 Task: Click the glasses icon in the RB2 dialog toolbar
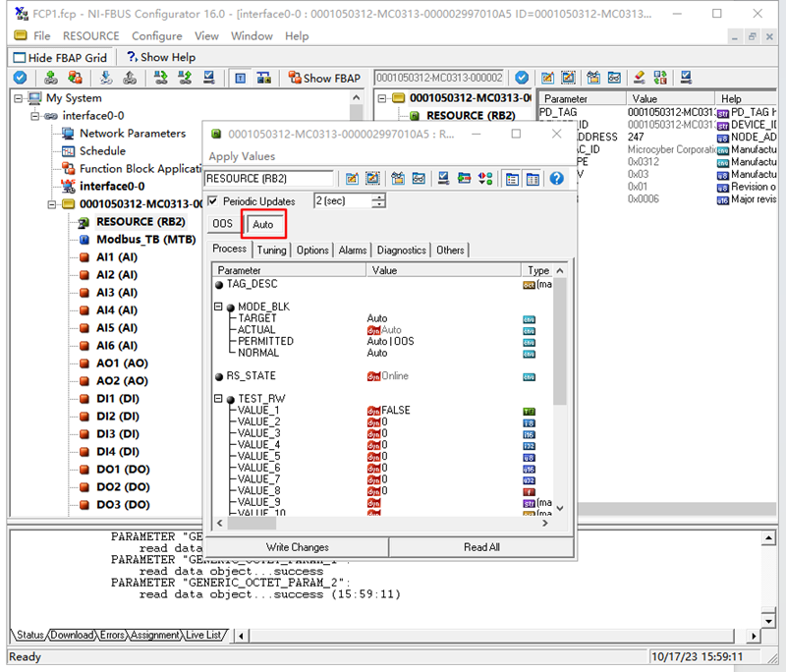pyautogui.click(x=419, y=179)
